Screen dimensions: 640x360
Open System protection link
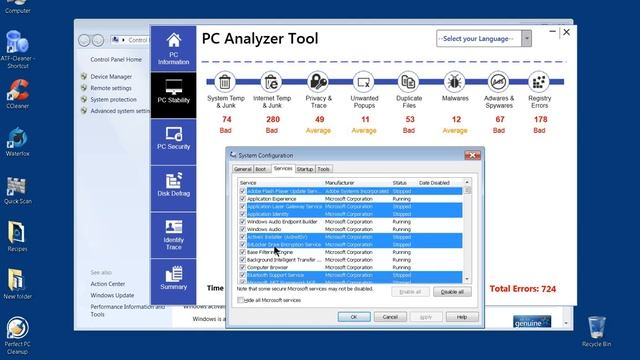point(113,99)
